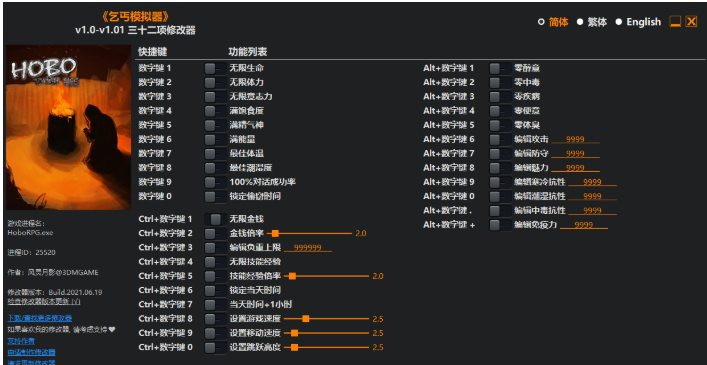Open 下载/查找更多修改器 link
The width and height of the screenshot is (707, 365).
click(40, 318)
